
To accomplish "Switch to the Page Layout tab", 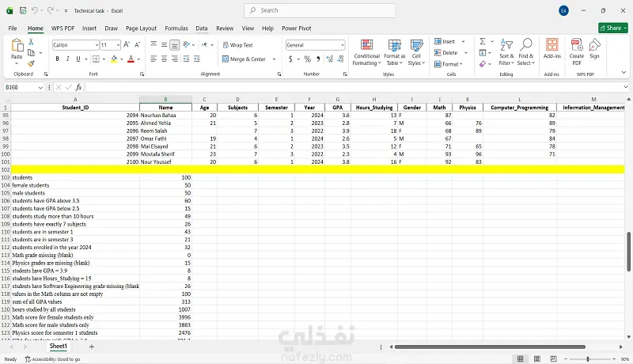I will 141,28.
